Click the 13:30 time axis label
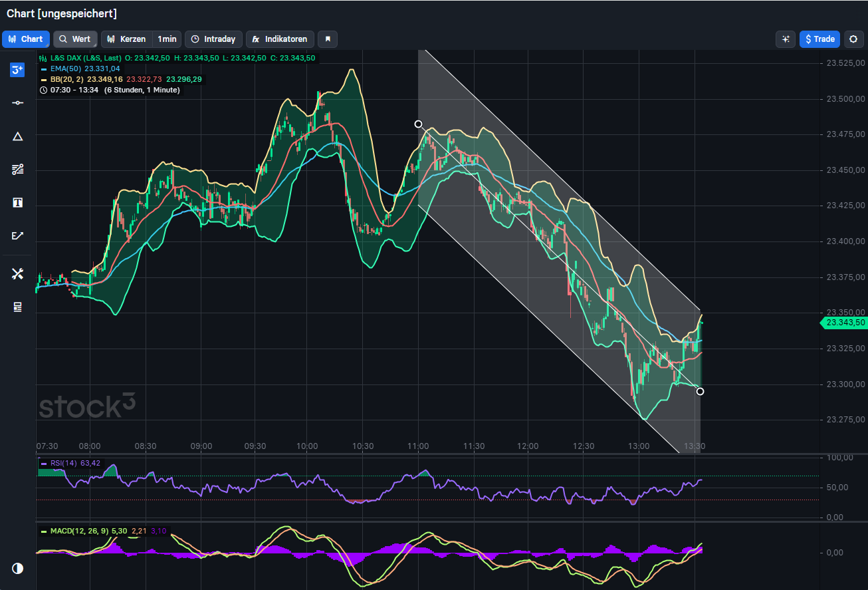This screenshot has width=868, height=590. [x=694, y=446]
